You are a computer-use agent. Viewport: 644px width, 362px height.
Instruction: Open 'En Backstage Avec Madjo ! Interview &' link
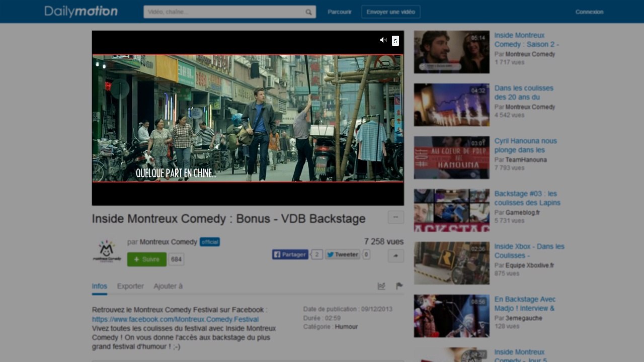click(525, 304)
